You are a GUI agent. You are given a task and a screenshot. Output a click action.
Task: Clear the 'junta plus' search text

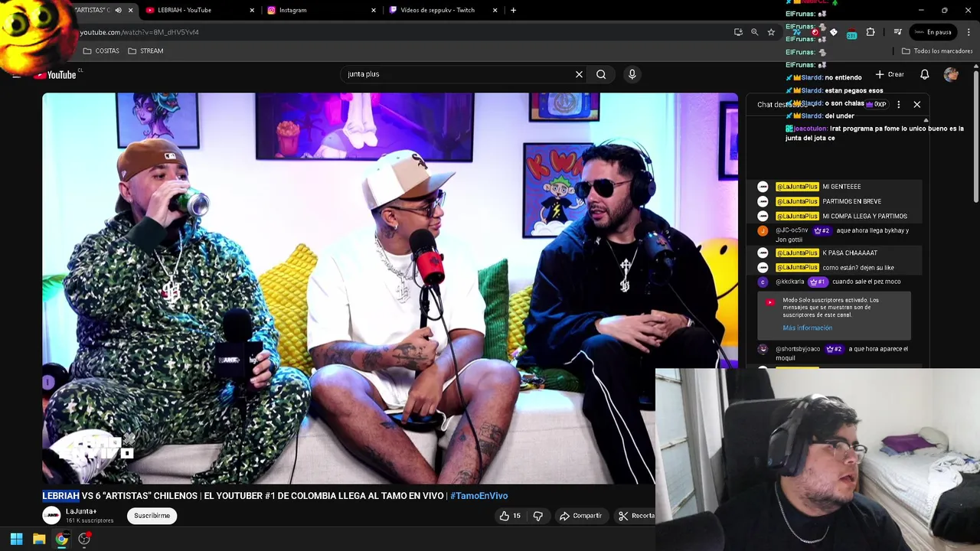point(579,74)
